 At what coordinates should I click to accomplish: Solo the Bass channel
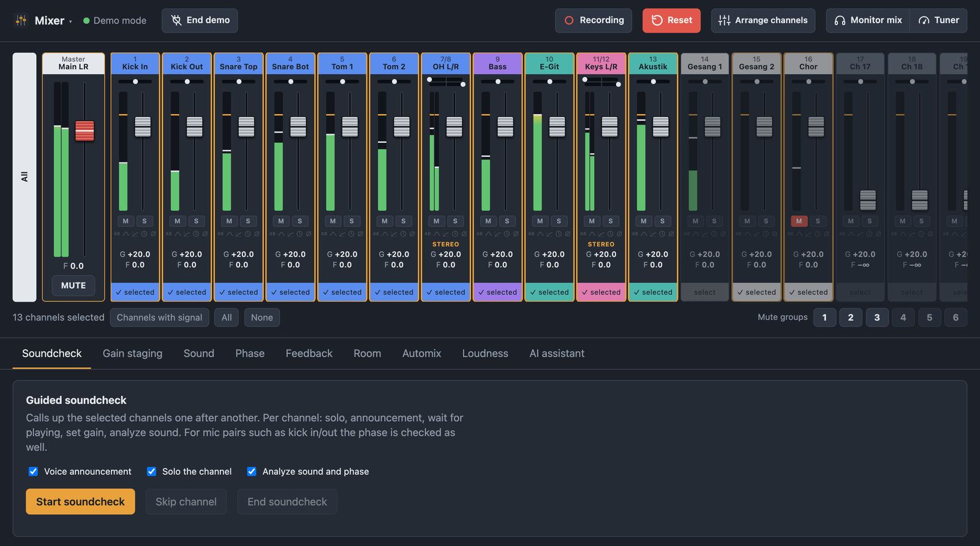[x=507, y=221]
